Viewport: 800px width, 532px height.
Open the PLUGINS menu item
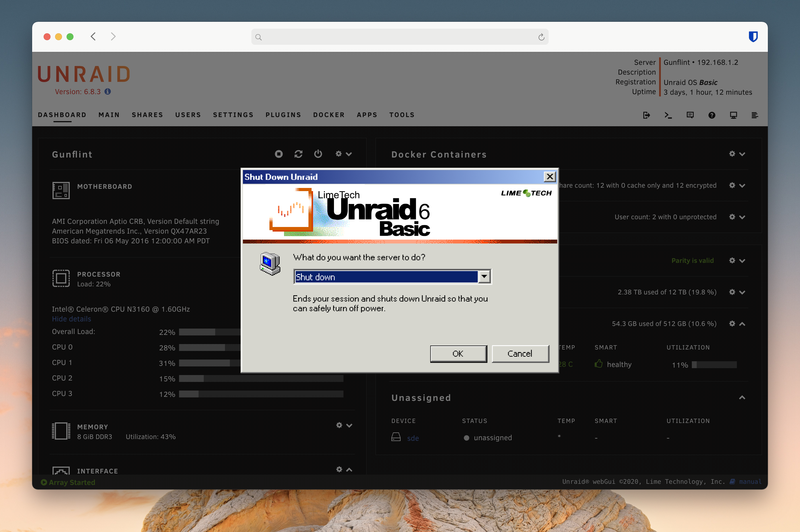tap(283, 115)
